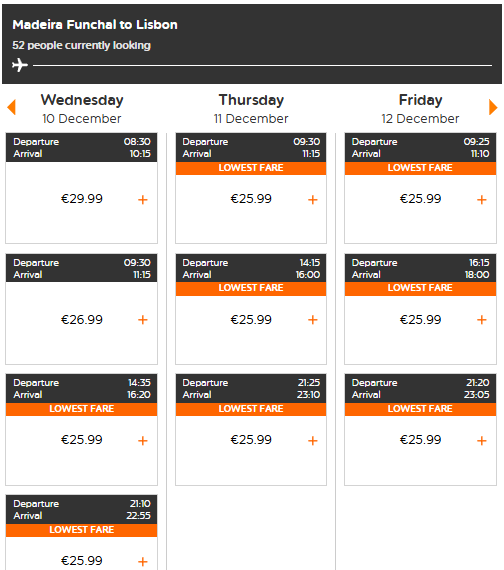
Task: Select the Wednesday 10 December date header
Action: (x=82, y=109)
